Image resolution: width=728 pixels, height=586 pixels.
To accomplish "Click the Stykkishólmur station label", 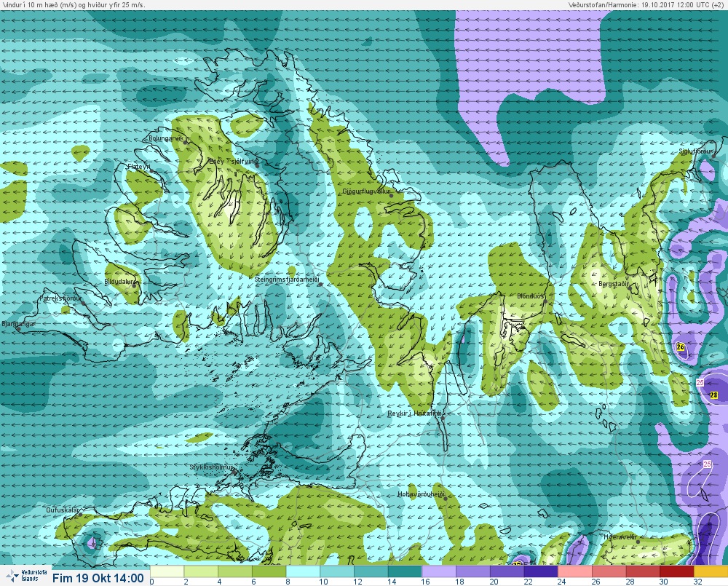I will (x=211, y=467).
